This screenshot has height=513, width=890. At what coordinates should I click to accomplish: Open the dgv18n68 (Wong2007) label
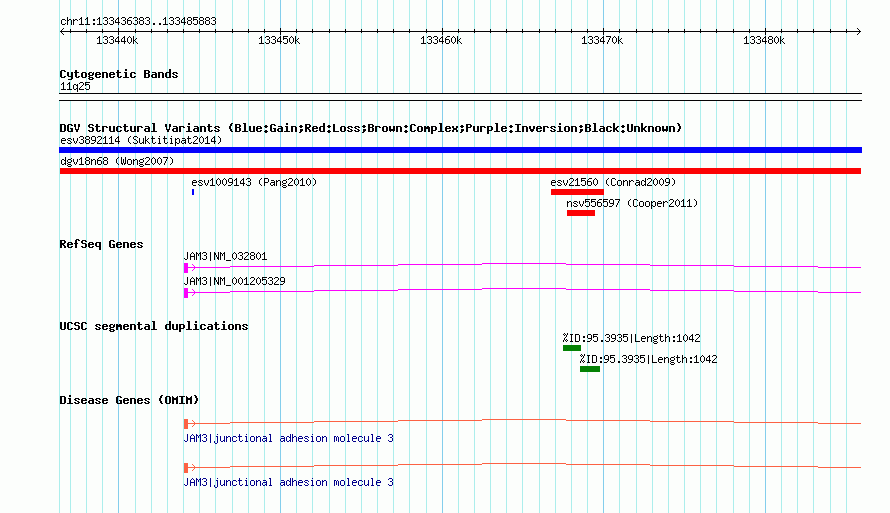coord(117,161)
